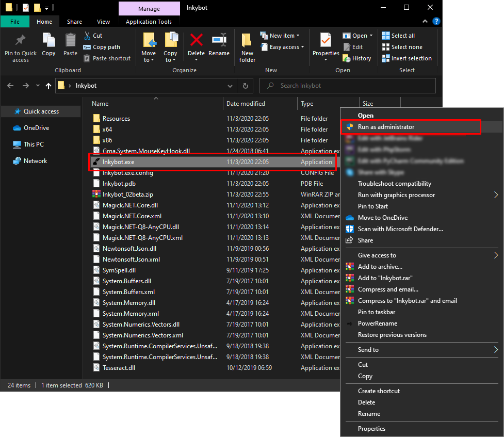504x437 pixels.
Task: Click the refresh icon beside the address bar
Action: (245, 86)
